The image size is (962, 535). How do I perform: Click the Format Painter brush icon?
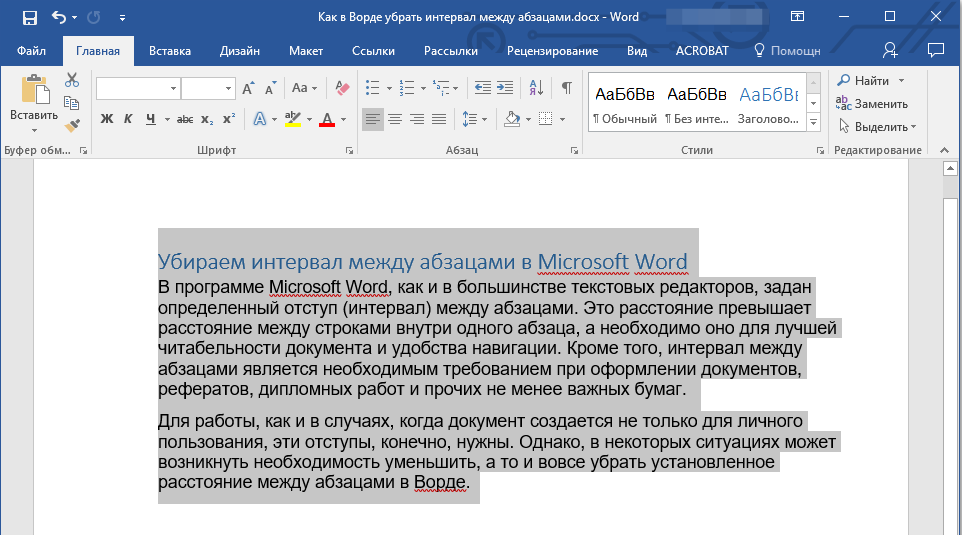[x=72, y=125]
